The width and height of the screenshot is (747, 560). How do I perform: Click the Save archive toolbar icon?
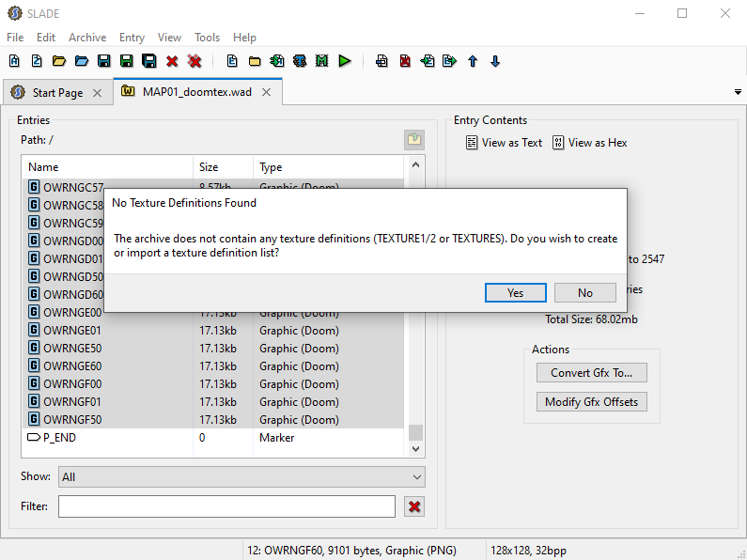click(104, 61)
